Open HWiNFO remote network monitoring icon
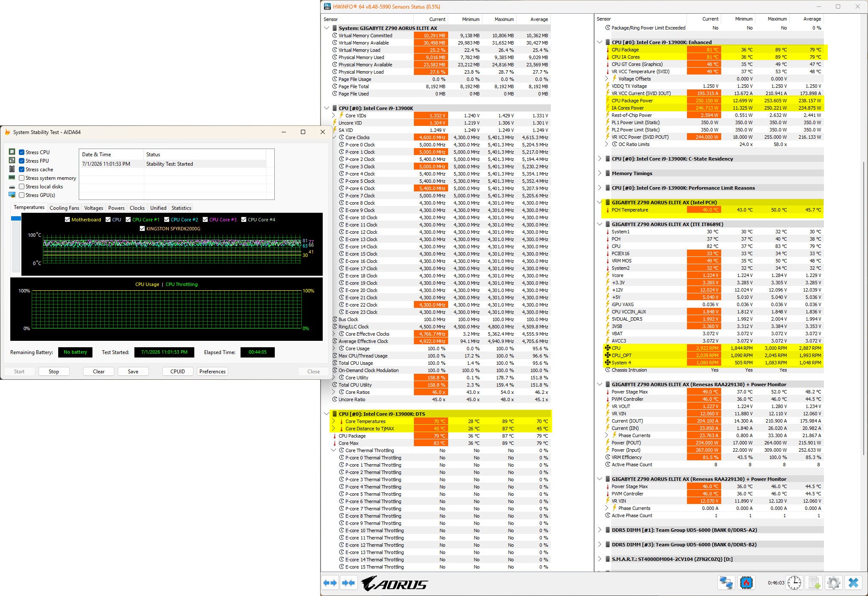 tap(726, 583)
